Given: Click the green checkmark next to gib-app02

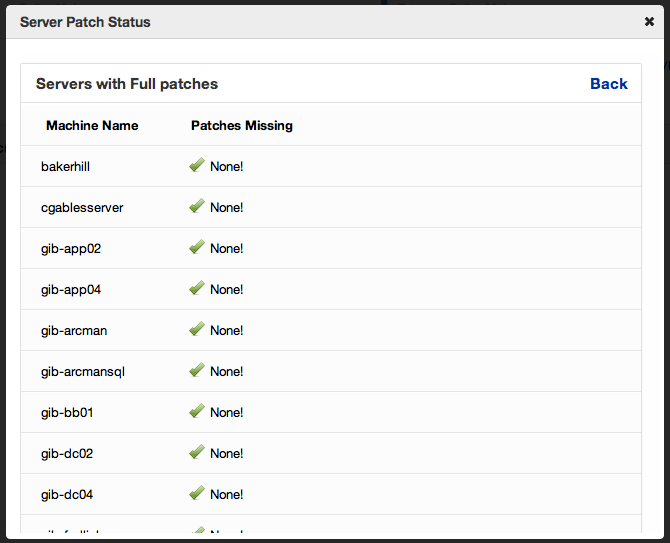Looking at the screenshot, I should click(x=197, y=247).
